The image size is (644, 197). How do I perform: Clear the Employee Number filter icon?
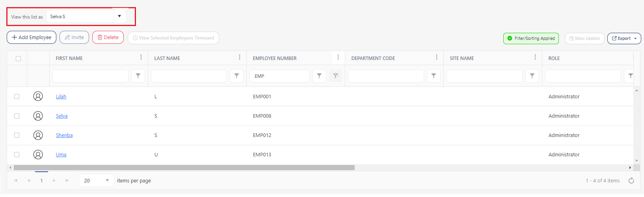coord(335,76)
